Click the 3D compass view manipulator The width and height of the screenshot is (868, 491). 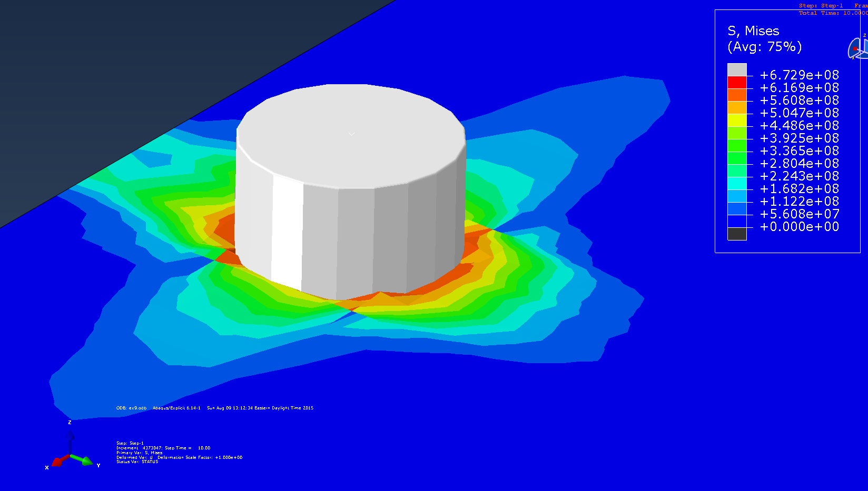pyautogui.click(x=859, y=47)
